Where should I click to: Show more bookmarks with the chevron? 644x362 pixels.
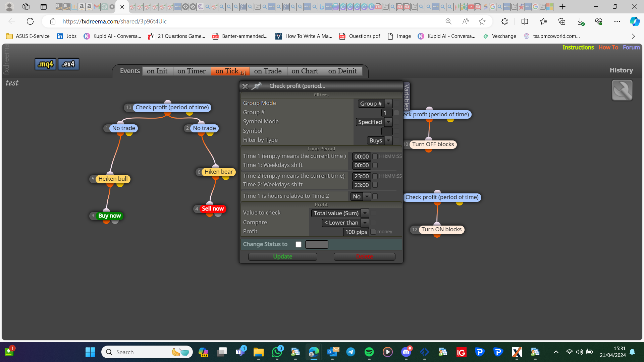[x=633, y=36]
